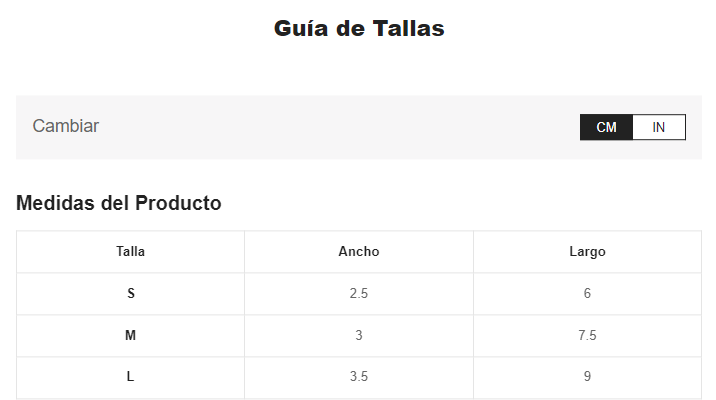
Task: Click the 7.5 length value
Action: [587, 336]
